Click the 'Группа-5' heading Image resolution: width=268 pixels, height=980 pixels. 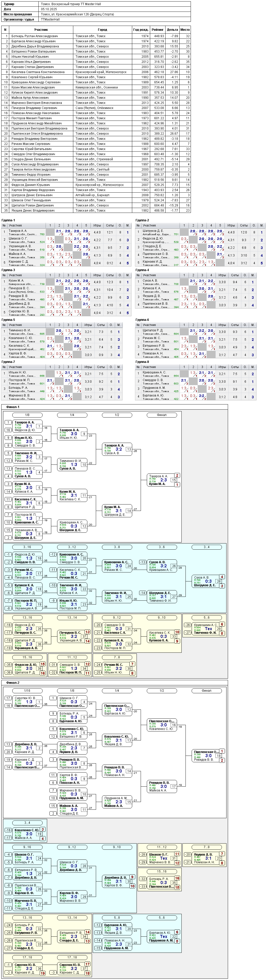(8, 320)
